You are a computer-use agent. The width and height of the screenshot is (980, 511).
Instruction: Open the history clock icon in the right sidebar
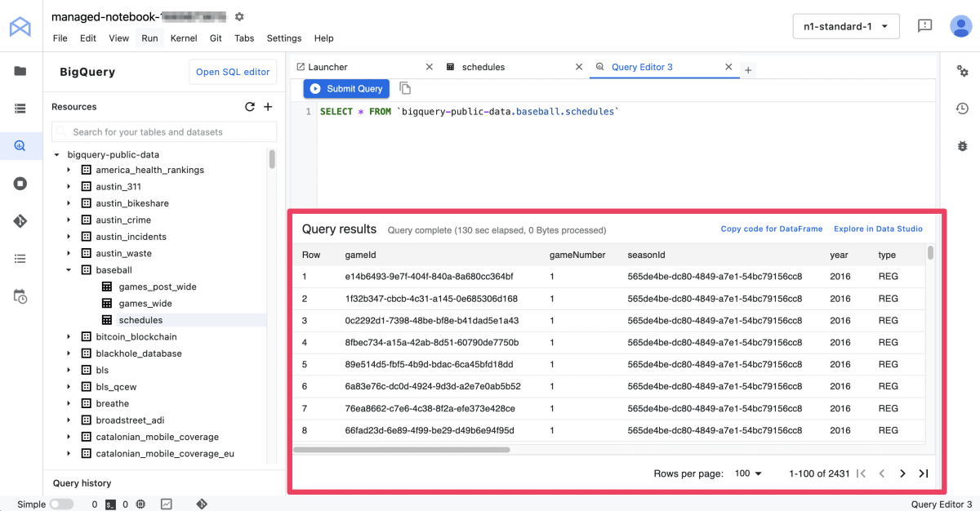[962, 109]
